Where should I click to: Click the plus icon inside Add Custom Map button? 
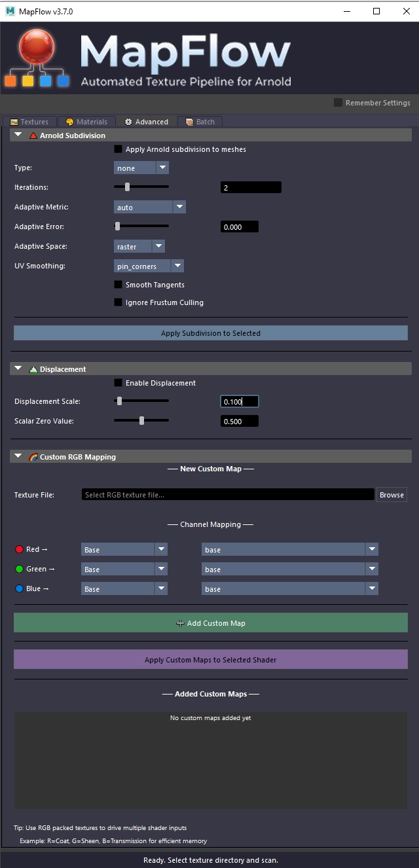click(180, 624)
